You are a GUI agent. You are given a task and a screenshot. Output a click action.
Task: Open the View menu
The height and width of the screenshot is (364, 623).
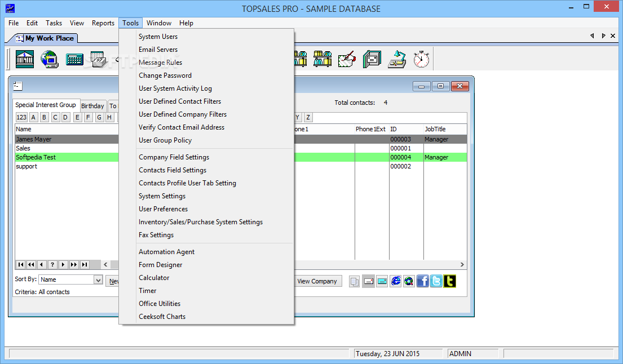[x=77, y=23]
